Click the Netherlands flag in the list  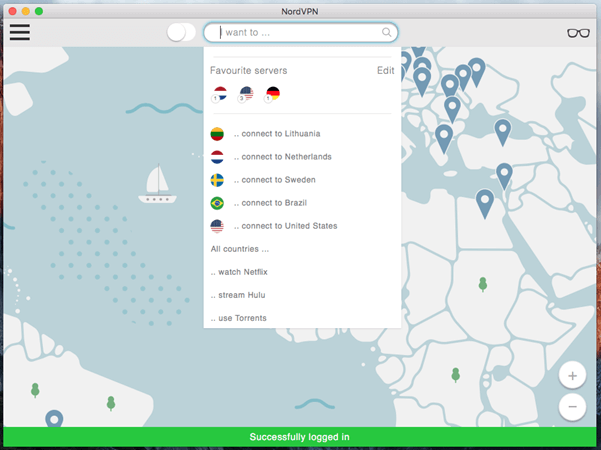(x=217, y=157)
